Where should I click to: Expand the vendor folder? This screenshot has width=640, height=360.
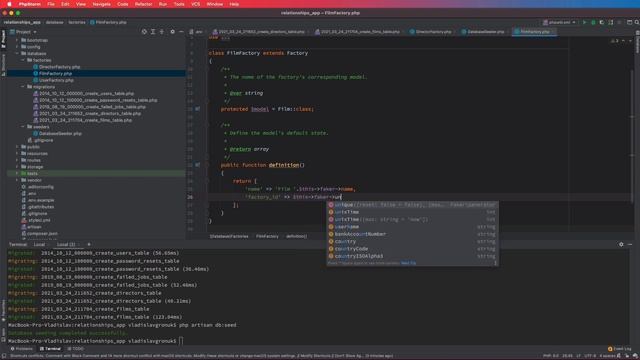coord(17,180)
